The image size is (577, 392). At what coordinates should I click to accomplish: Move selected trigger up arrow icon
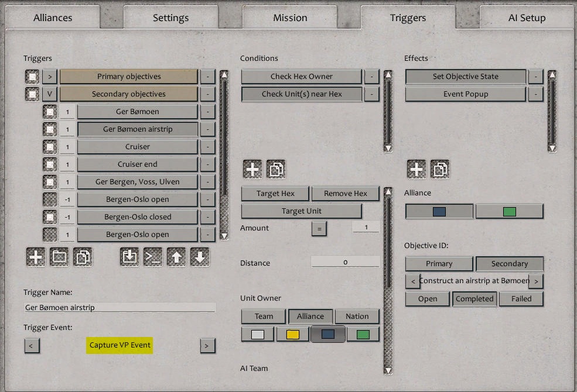[x=176, y=257]
